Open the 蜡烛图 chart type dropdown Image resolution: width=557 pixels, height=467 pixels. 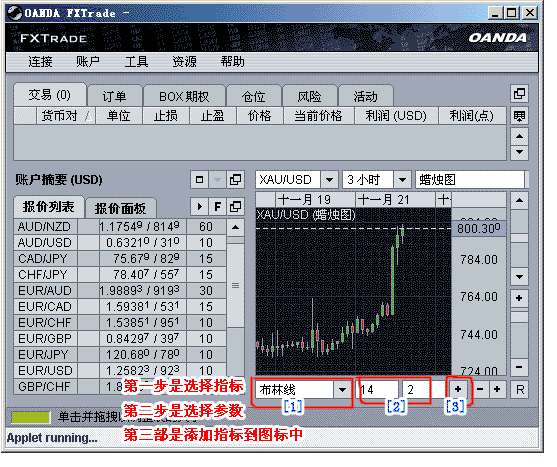[x=472, y=180]
